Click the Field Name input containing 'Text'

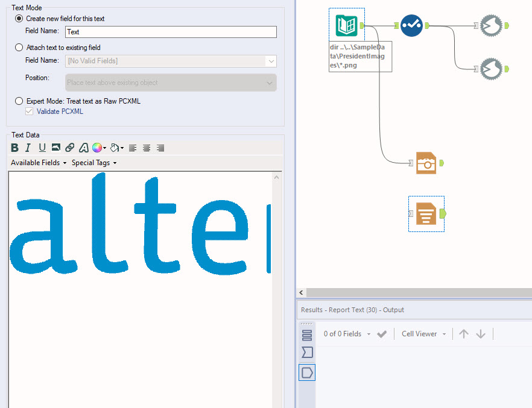coord(169,31)
